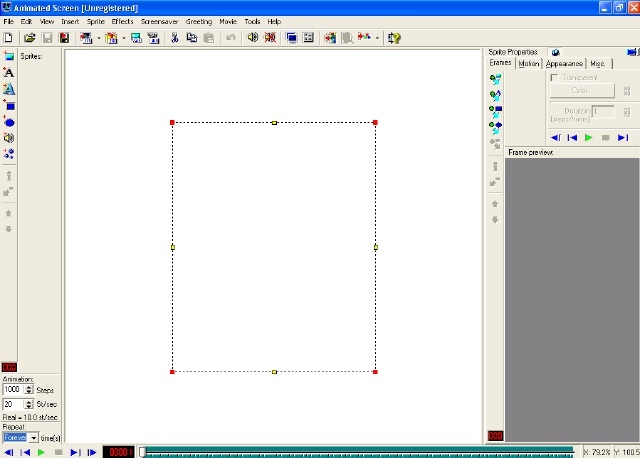Open dropdown arrow next to second insert icon
The width and height of the screenshot is (640, 458).
[x=124, y=38]
